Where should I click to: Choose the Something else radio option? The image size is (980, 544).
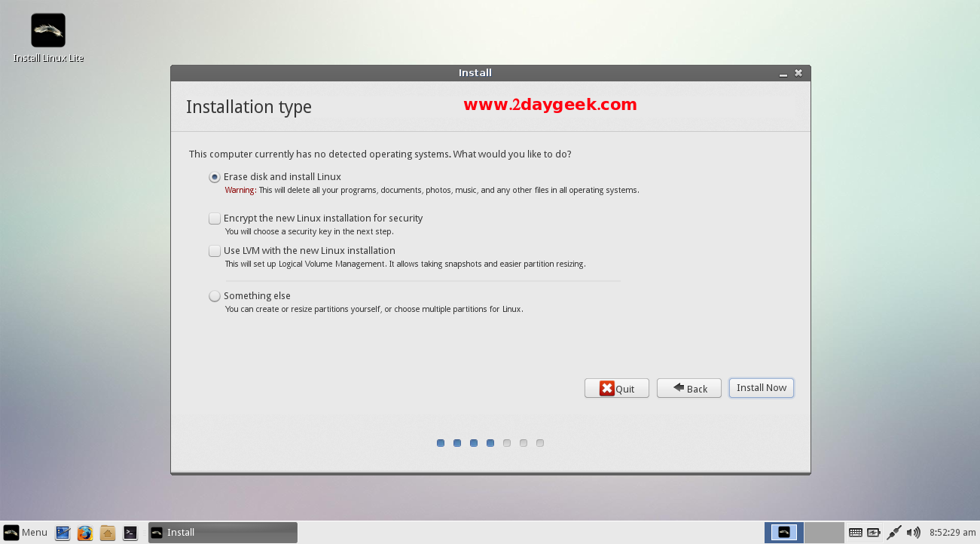pyautogui.click(x=215, y=296)
